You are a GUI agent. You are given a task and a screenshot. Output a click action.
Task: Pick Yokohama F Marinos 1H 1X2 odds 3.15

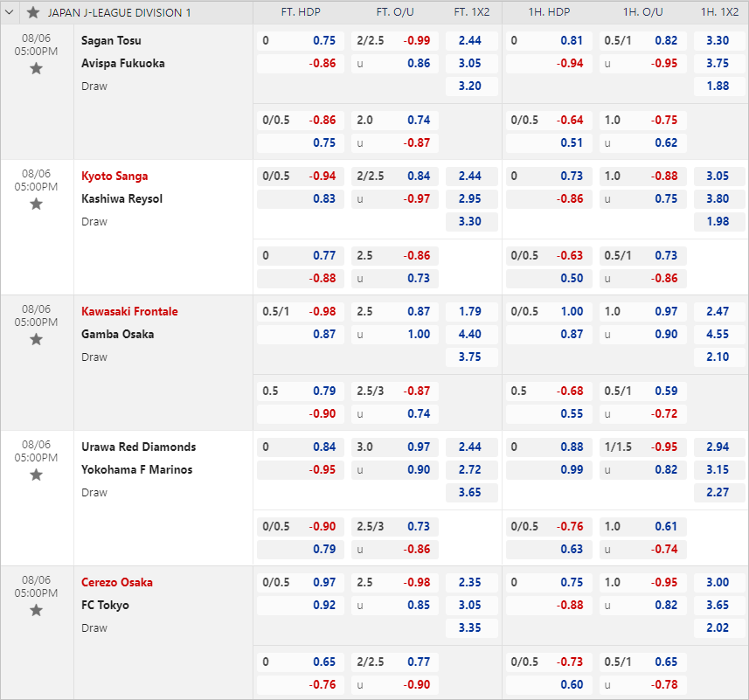point(719,470)
